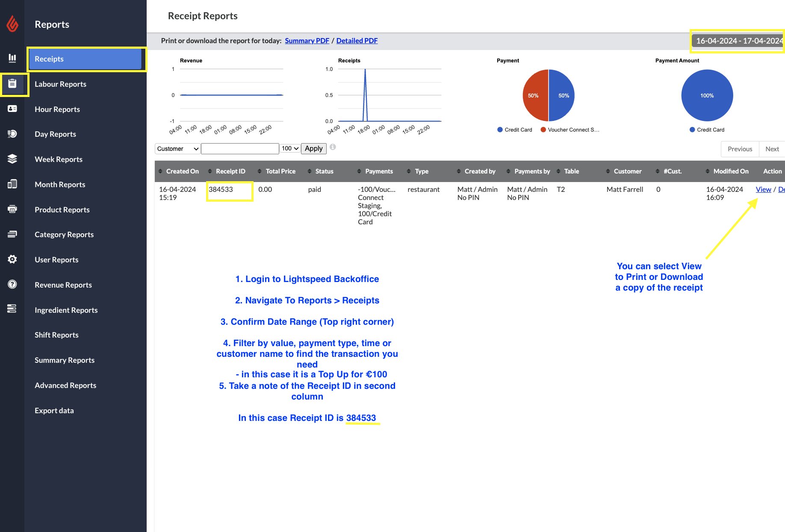
Task: Click the restaurant type cell
Action: 423,189
